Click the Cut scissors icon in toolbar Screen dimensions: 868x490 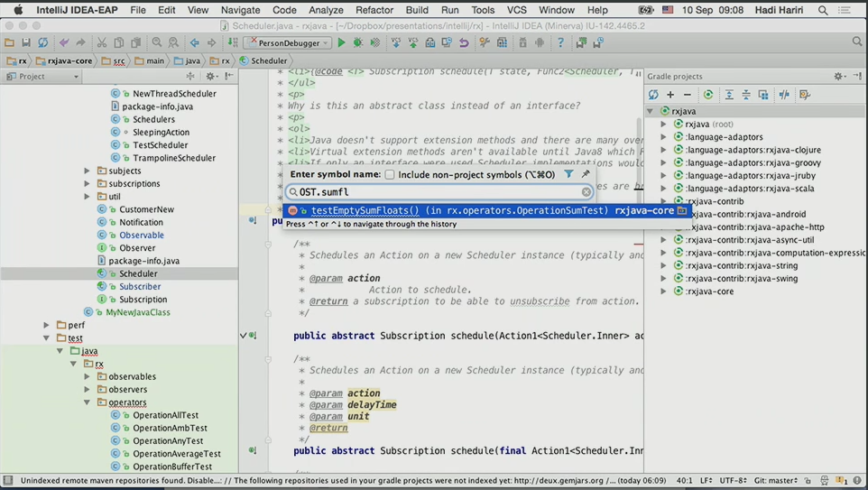click(x=102, y=42)
